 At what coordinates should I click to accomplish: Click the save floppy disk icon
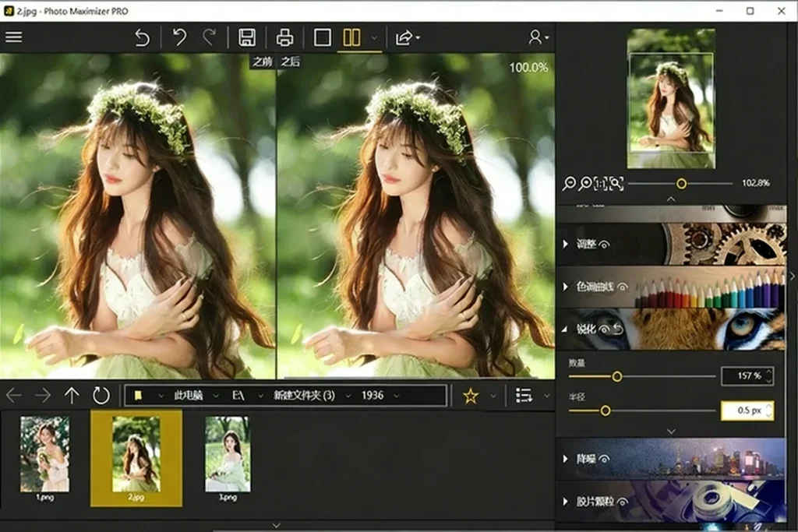point(247,37)
